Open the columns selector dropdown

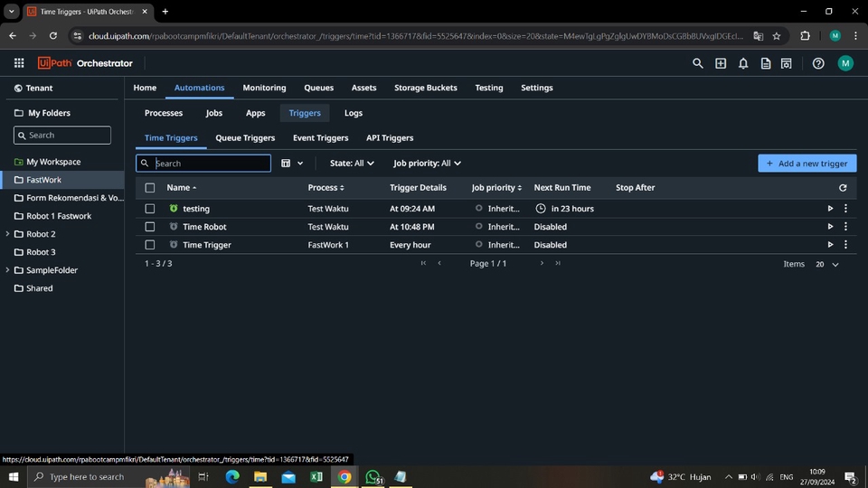click(x=292, y=164)
